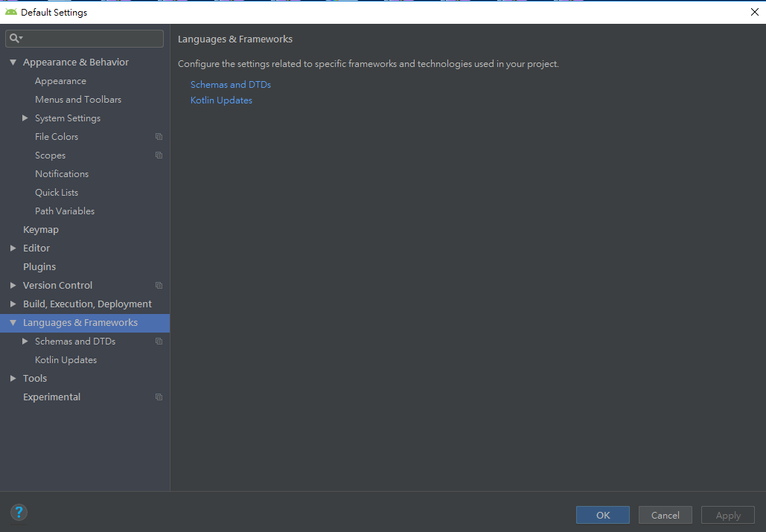Screen dimensions: 766x532
Task: Click the Cancel button
Action: (665, 514)
